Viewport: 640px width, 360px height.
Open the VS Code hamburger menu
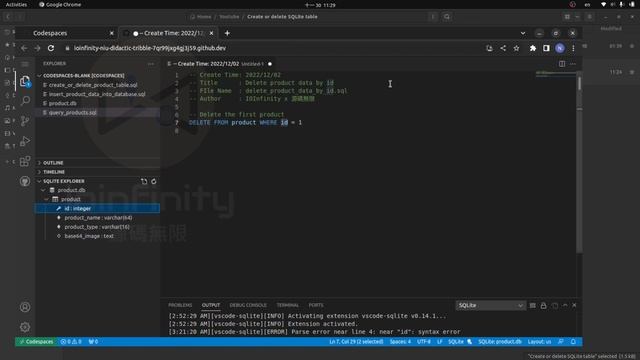25,64
